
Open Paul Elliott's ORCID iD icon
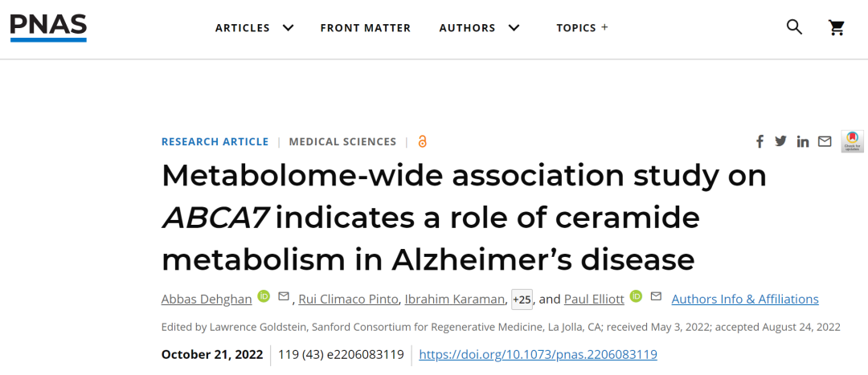click(x=636, y=296)
